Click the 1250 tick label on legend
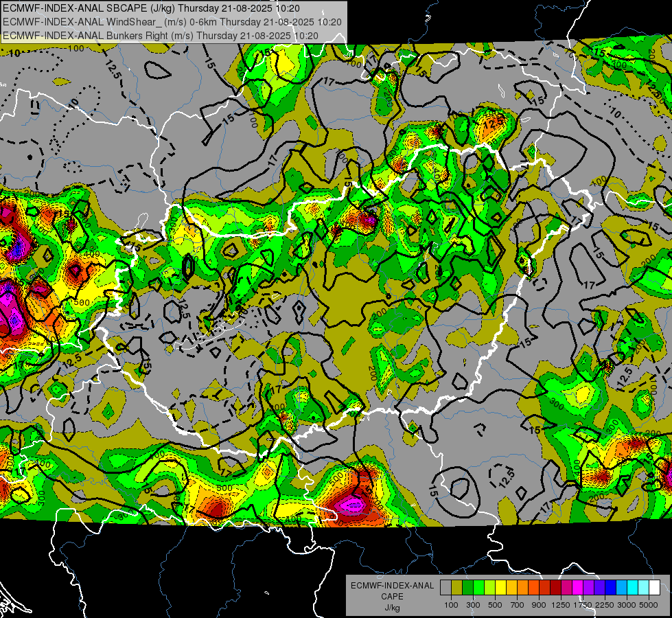The image size is (672, 618). click(561, 605)
